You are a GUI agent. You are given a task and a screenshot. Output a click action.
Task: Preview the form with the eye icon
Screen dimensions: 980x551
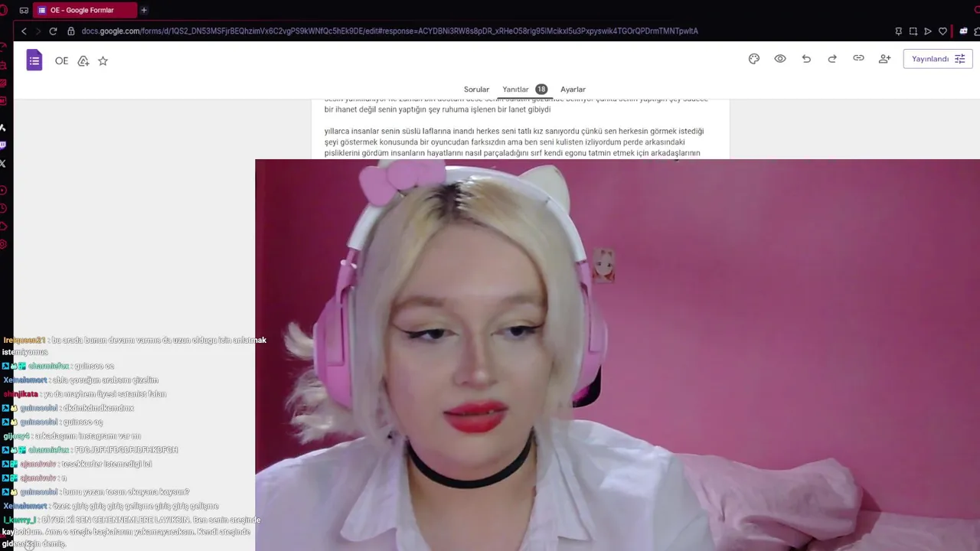click(x=780, y=59)
